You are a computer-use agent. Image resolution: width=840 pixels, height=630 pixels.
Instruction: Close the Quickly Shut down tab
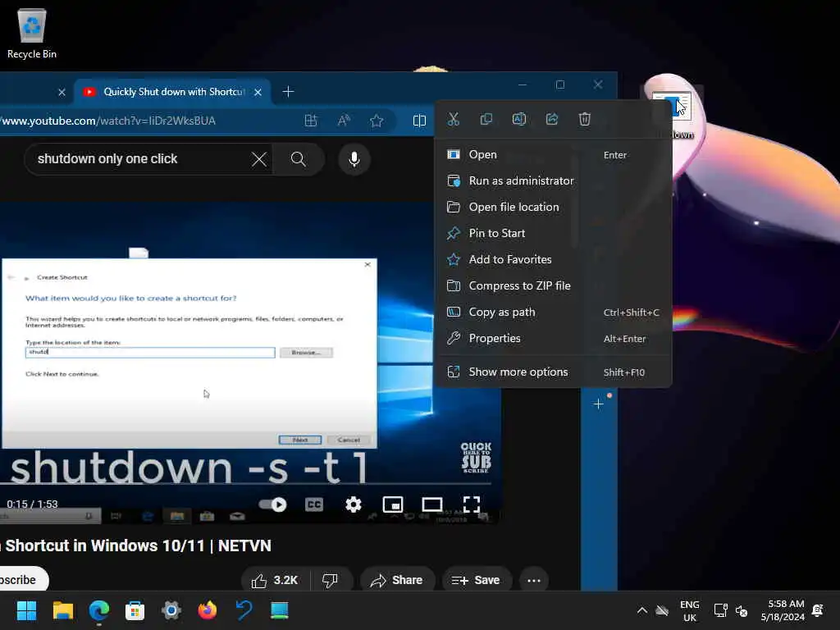[258, 92]
